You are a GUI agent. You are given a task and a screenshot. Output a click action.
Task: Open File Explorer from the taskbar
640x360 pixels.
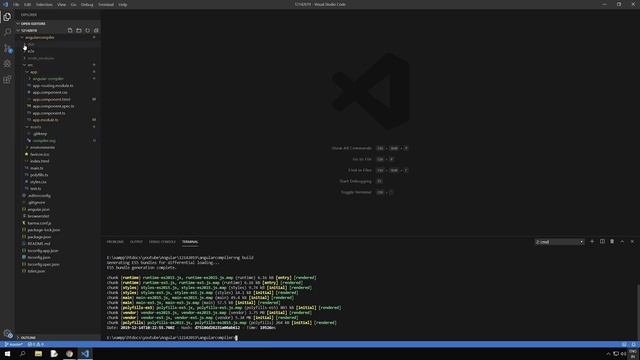tap(38, 354)
